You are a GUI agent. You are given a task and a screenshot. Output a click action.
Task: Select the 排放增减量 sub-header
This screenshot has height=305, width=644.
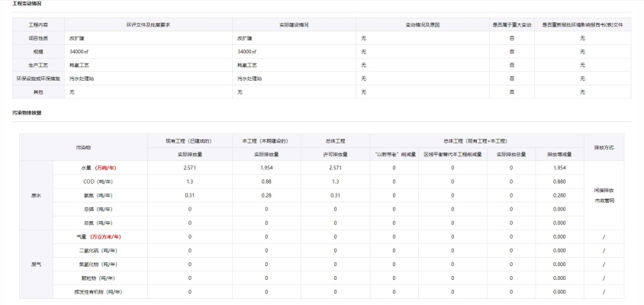click(x=558, y=154)
